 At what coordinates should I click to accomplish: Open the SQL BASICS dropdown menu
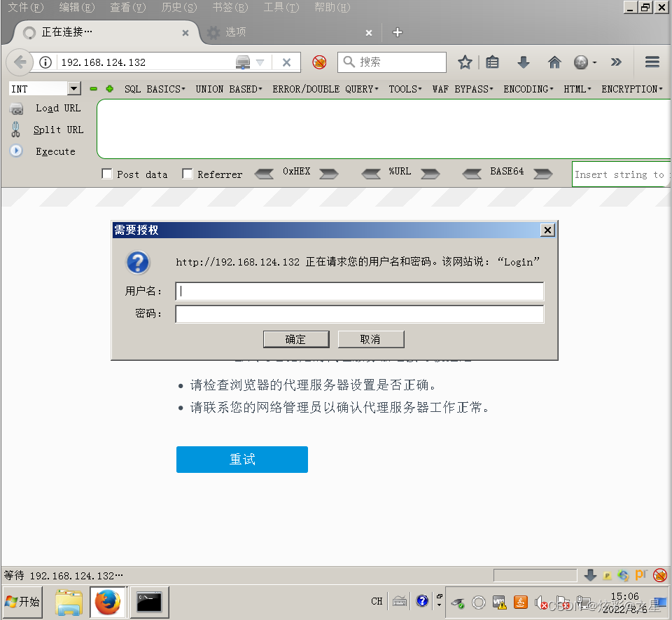tap(153, 88)
